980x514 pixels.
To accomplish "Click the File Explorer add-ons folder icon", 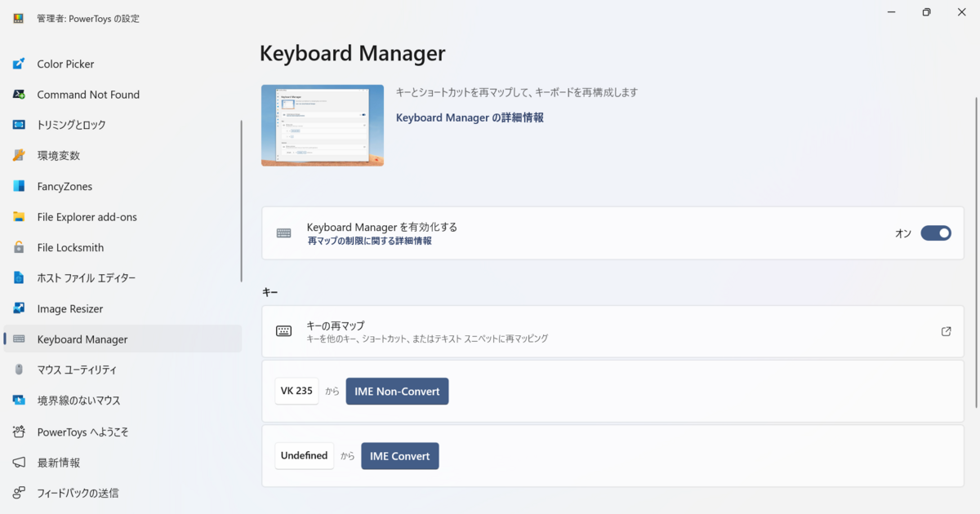I will 19,217.
